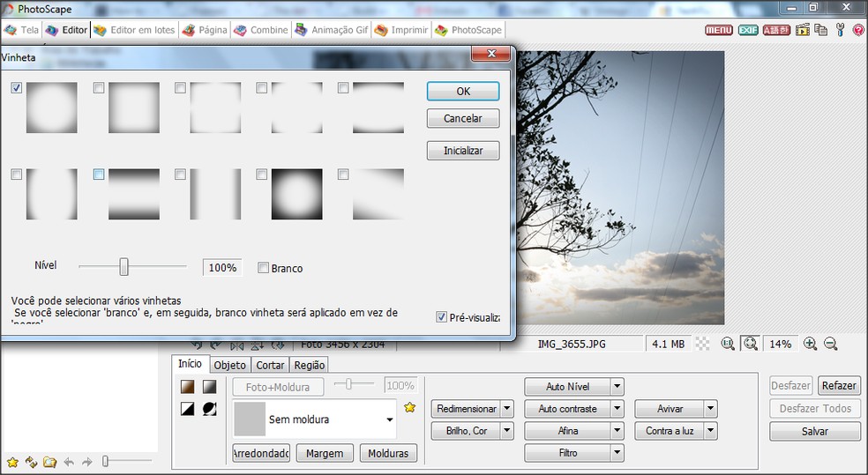Expand the Avivar dropdown arrow
Screen dimensions: 868x475
click(711, 409)
